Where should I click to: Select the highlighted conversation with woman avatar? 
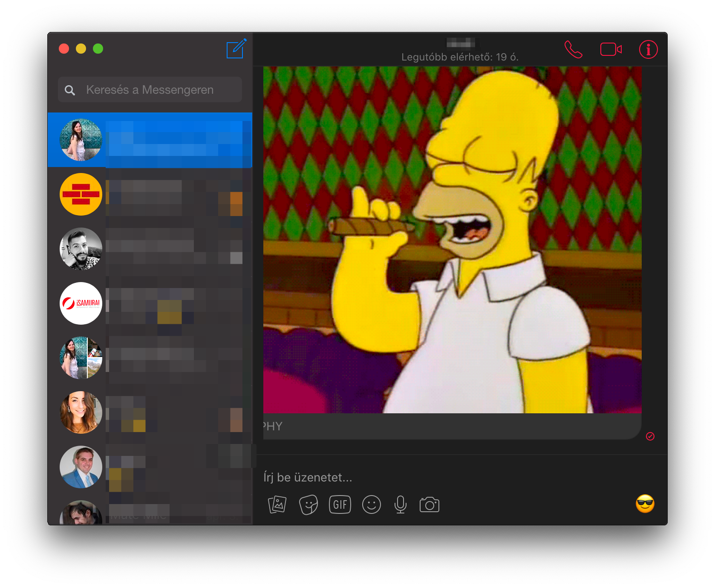[x=150, y=140]
